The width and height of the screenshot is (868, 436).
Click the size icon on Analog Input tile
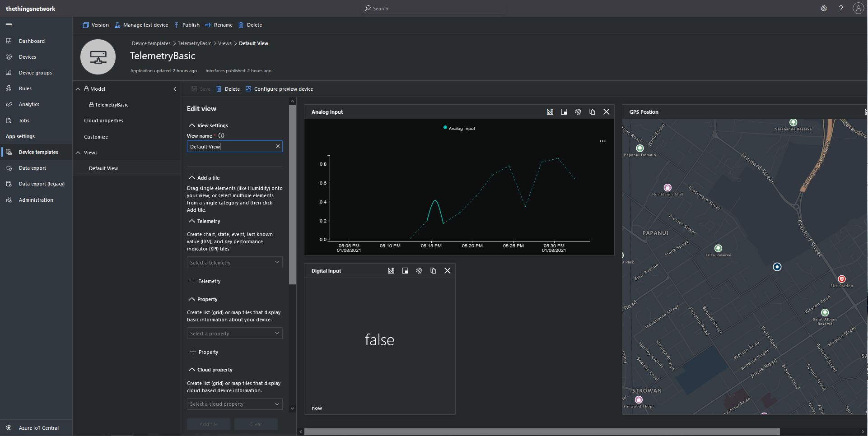564,112
